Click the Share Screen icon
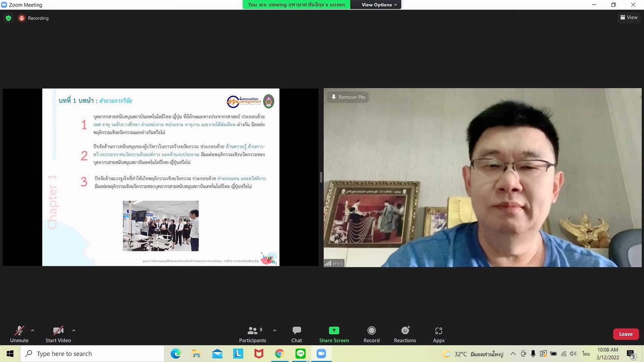This screenshot has width=644, height=362. tap(334, 331)
